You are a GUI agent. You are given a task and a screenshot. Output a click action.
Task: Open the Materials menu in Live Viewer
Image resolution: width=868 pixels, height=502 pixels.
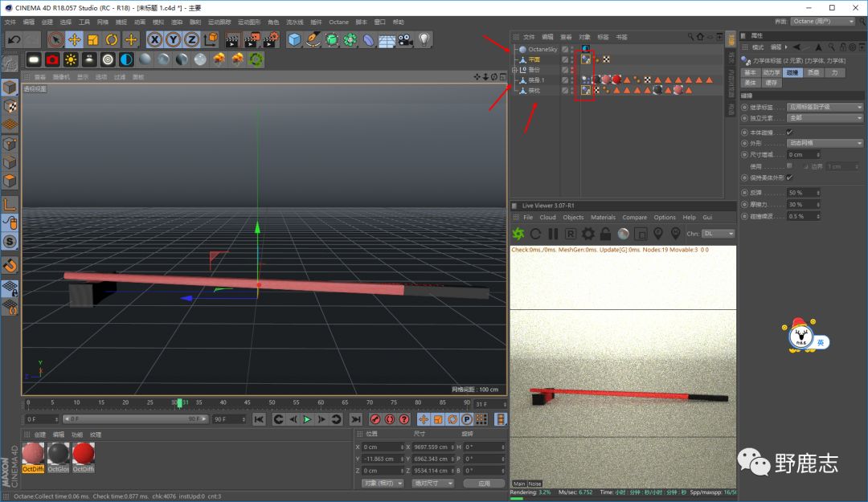tap(603, 218)
